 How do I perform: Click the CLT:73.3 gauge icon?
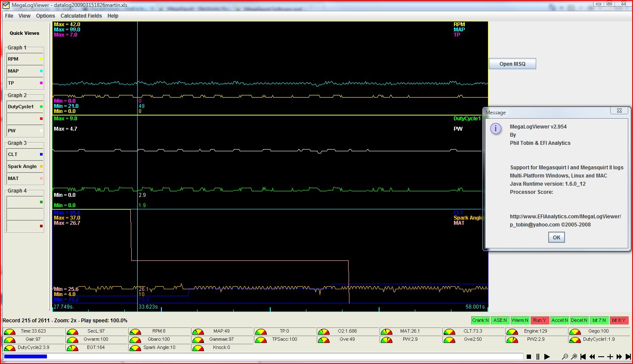pos(449,331)
